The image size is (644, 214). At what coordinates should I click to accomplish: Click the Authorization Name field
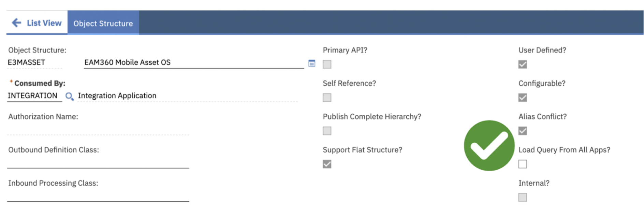click(98, 129)
